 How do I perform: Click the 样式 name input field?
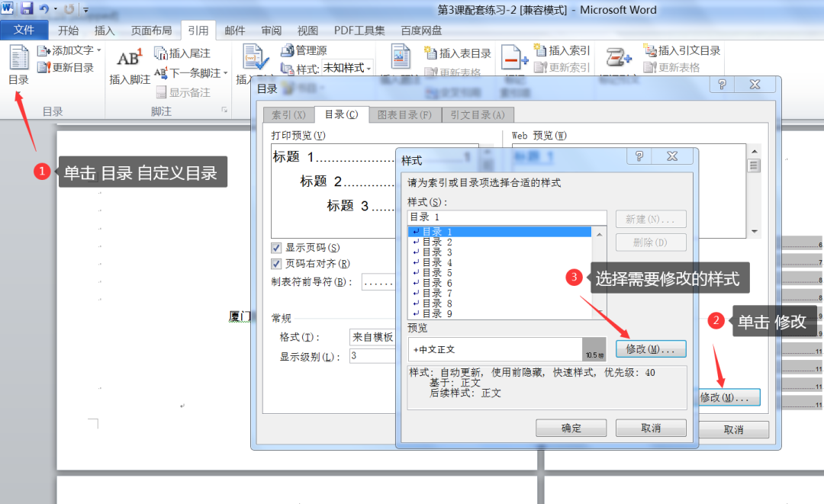coord(507,217)
